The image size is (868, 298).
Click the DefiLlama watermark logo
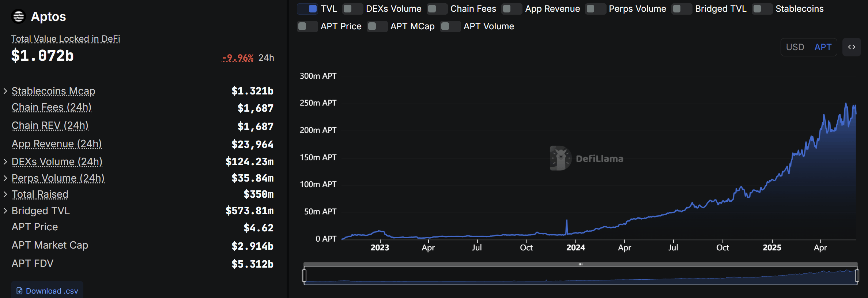click(561, 158)
